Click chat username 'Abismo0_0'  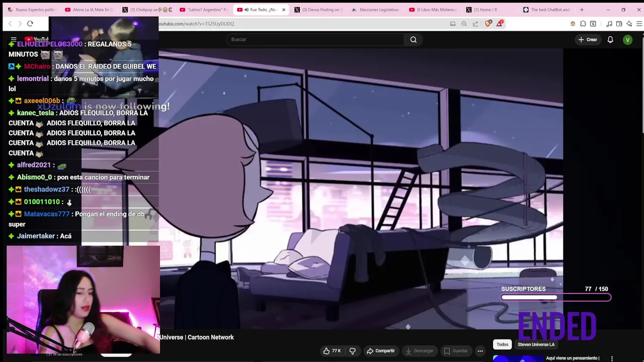point(34,177)
